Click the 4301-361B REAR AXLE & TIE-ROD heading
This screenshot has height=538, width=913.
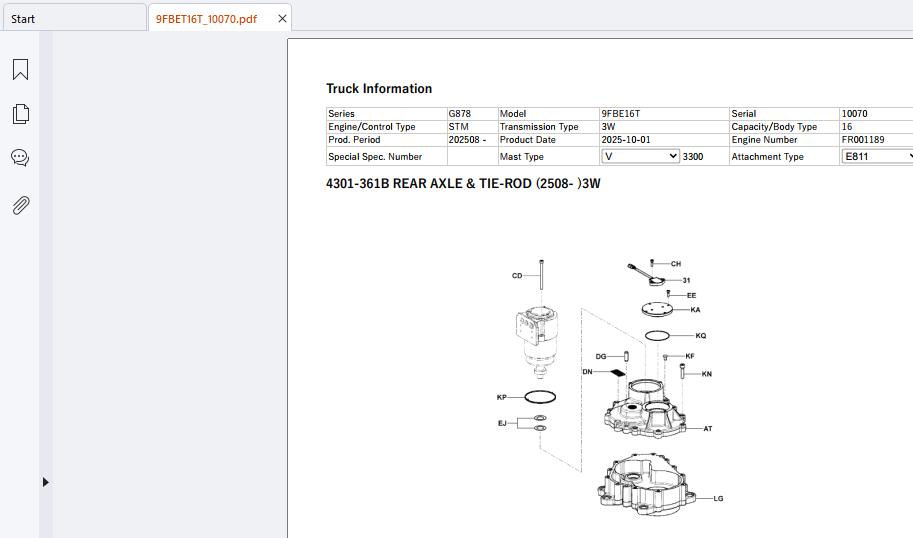coord(463,183)
